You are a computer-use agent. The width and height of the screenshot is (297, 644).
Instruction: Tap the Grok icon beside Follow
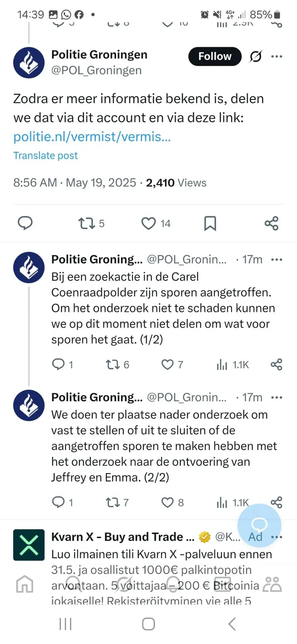pyautogui.click(x=256, y=57)
